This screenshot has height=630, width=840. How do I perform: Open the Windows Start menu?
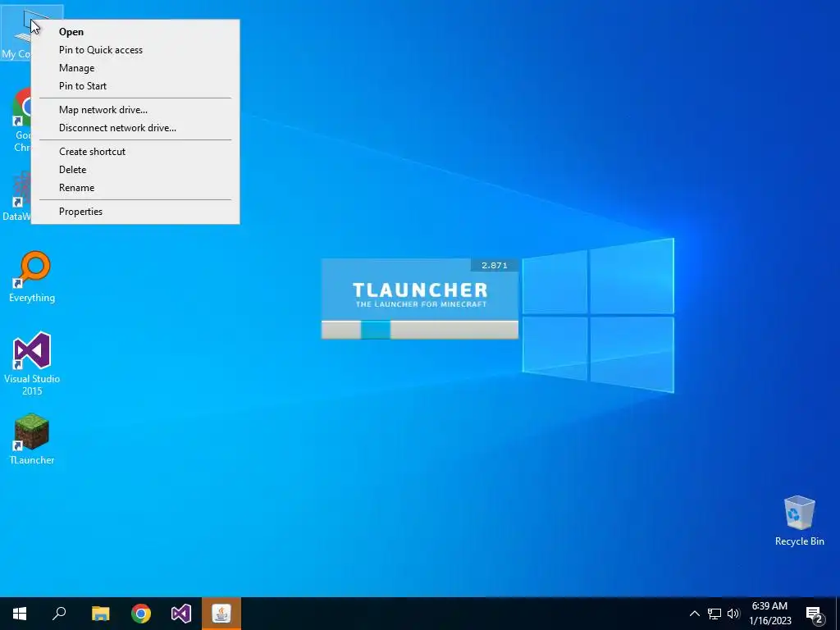(x=20, y=614)
